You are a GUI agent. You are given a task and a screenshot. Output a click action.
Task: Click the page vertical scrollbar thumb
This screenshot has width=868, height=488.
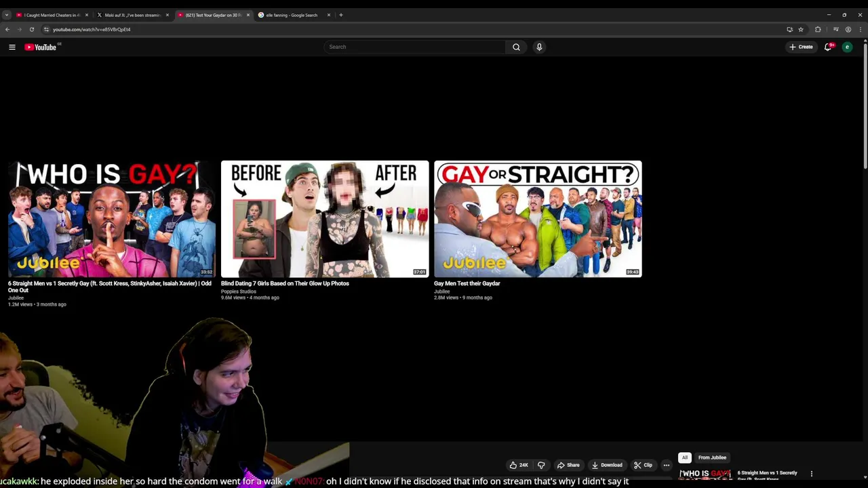(865, 105)
